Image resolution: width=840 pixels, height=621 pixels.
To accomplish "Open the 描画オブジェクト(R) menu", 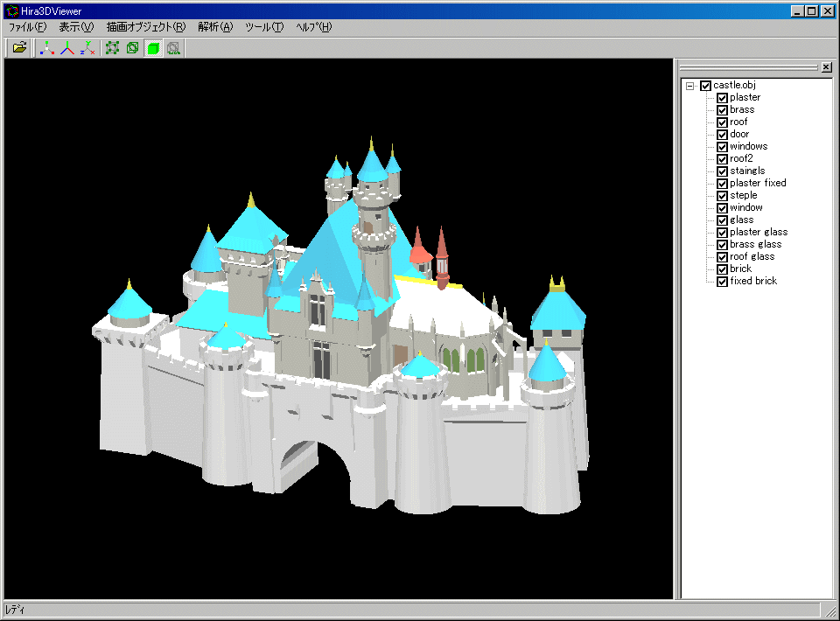I will click(x=146, y=27).
